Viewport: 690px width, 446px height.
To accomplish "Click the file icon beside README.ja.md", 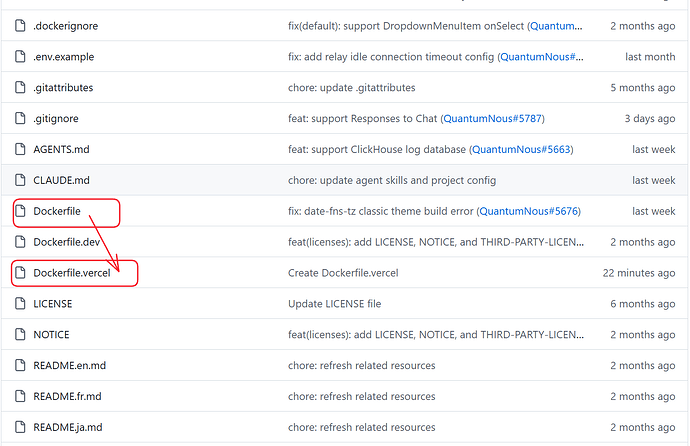I will (20, 427).
